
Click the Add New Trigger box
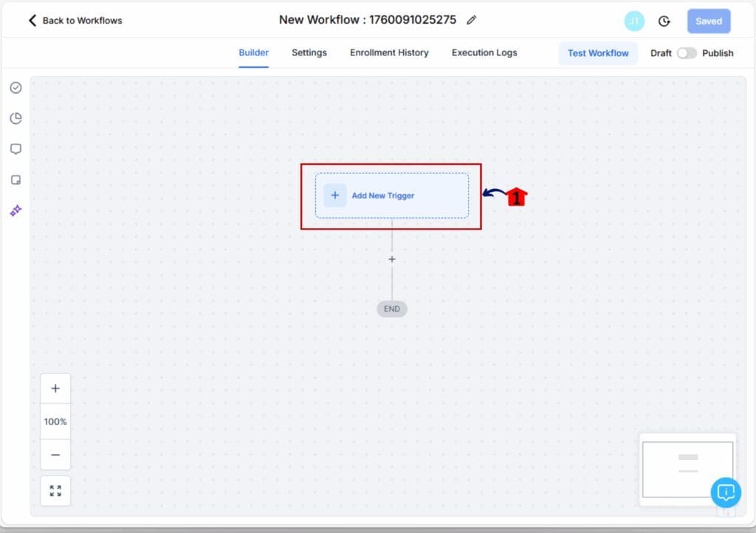(x=391, y=196)
